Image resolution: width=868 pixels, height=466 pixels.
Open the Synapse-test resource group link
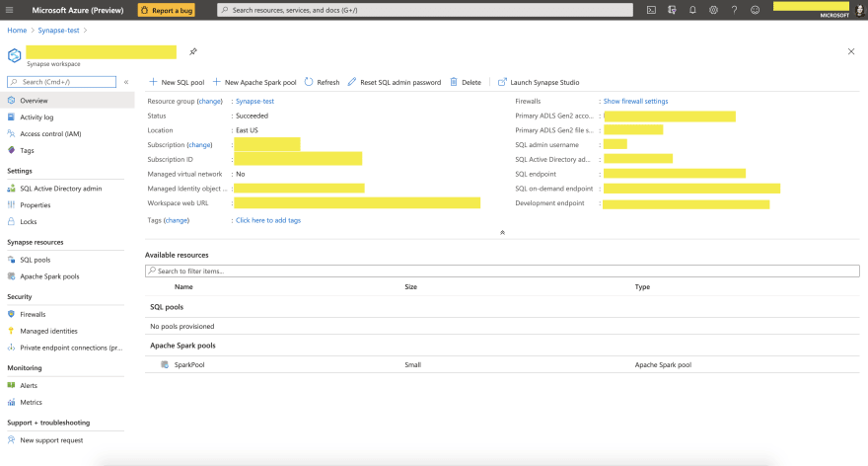click(x=254, y=102)
